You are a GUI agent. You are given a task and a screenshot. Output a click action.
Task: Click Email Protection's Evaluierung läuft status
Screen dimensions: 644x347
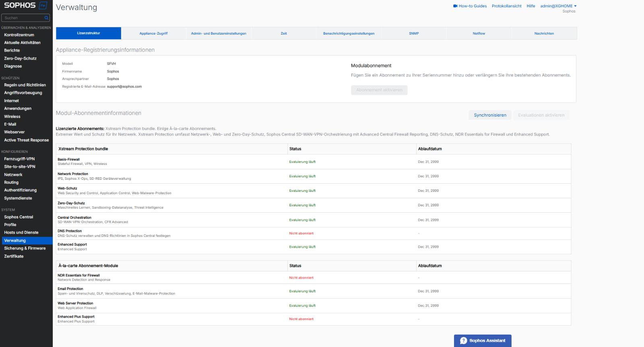pyautogui.click(x=302, y=291)
